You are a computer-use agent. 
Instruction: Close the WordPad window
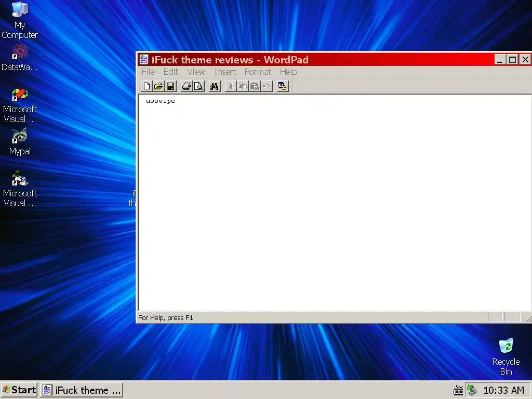click(525, 60)
